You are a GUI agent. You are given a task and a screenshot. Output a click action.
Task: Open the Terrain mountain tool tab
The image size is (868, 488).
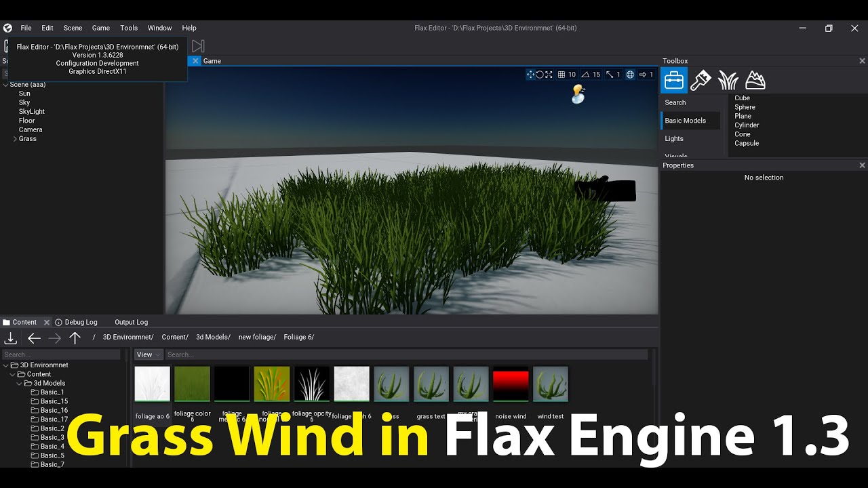click(x=755, y=80)
